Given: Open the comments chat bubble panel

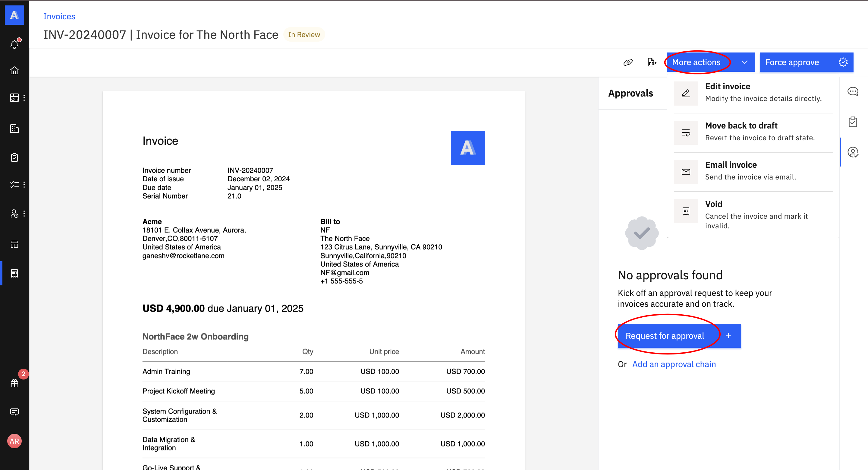Looking at the screenshot, I should (x=853, y=91).
